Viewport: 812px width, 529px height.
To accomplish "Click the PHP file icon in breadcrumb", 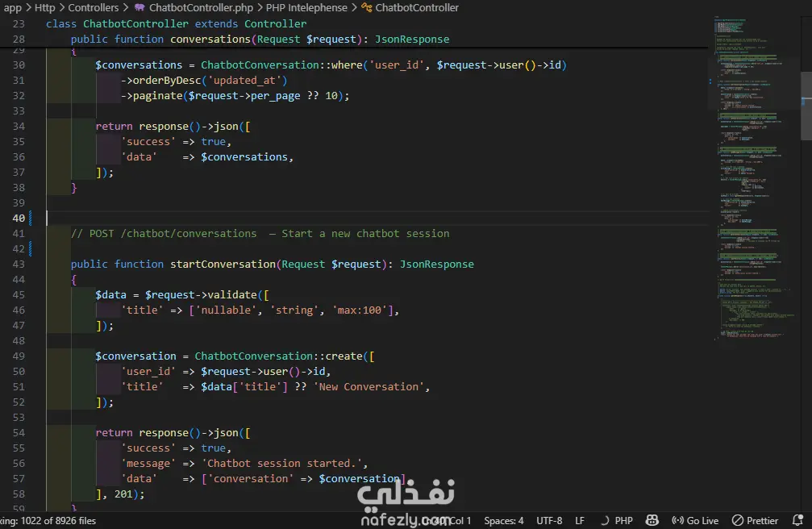I will [139, 8].
